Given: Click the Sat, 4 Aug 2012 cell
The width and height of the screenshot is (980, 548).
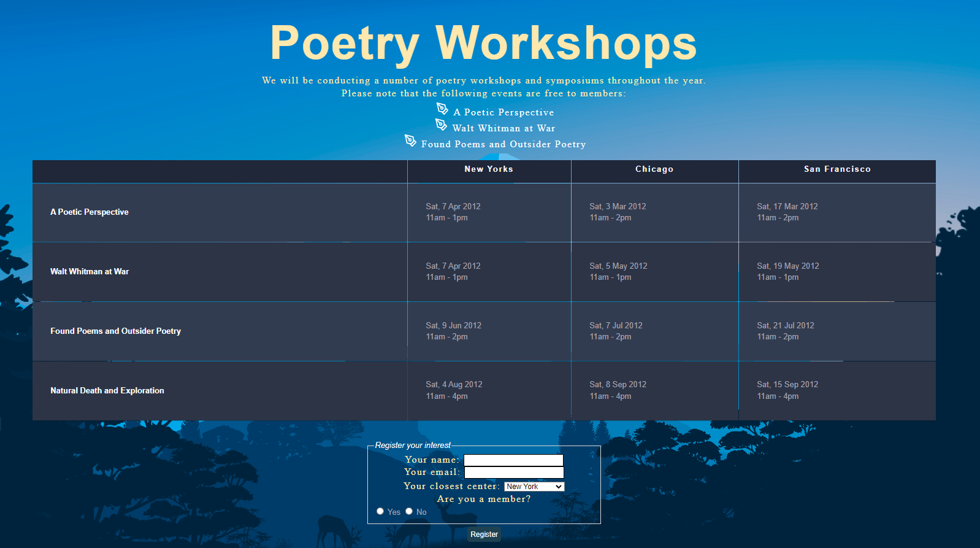Looking at the screenshot, I should click(489, 391).
